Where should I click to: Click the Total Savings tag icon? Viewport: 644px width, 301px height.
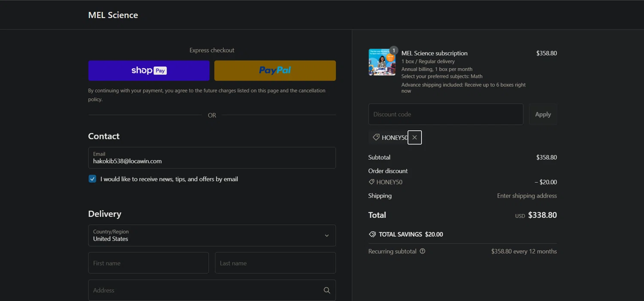click(372, 235)
